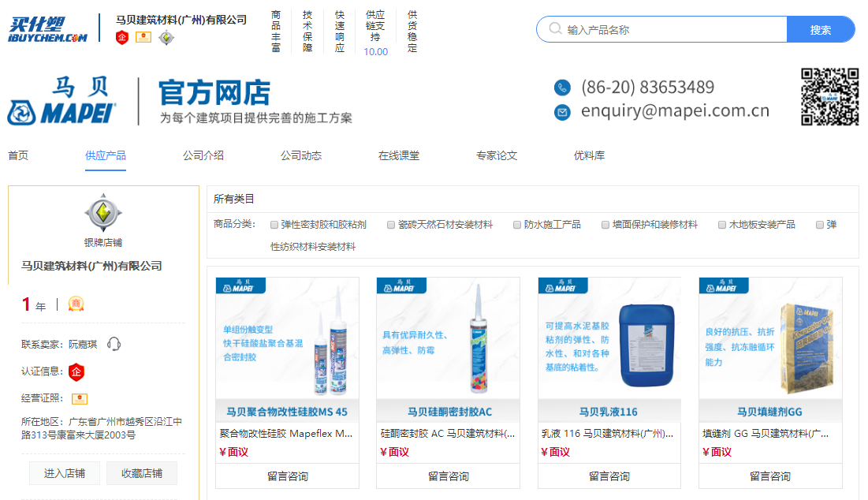Click the blue phone icon

tap(562, 88)
